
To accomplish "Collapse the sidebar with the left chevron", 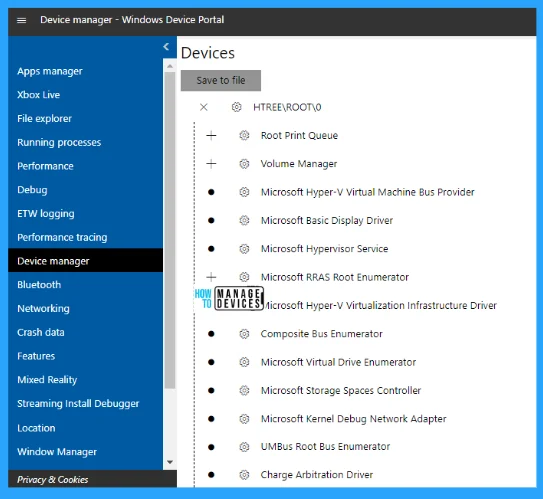I will point(166,46).
